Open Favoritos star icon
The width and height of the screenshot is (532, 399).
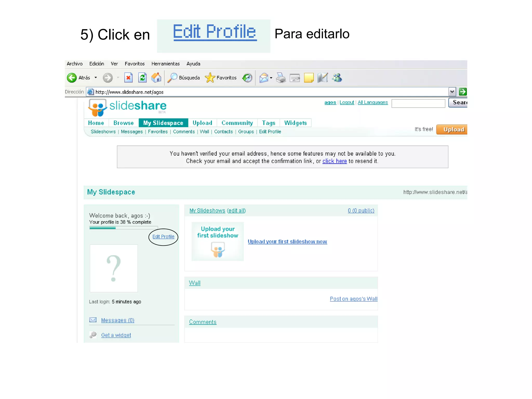point(210,78)
